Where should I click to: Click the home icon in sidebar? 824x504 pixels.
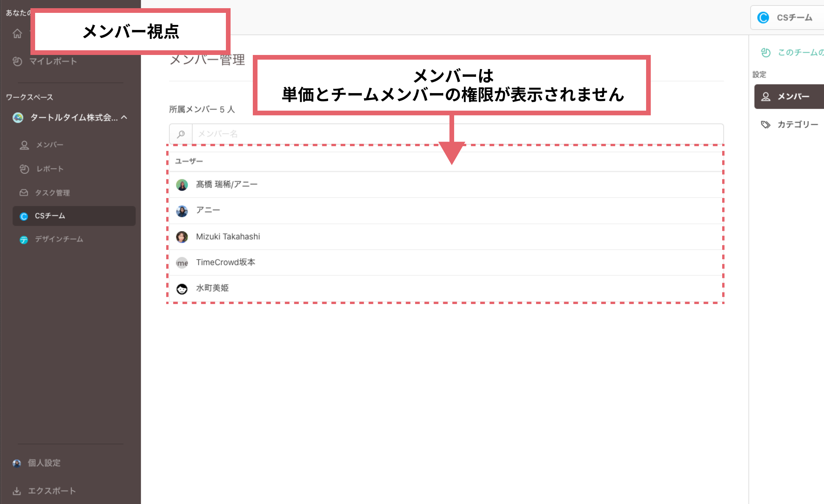[17, 34]
